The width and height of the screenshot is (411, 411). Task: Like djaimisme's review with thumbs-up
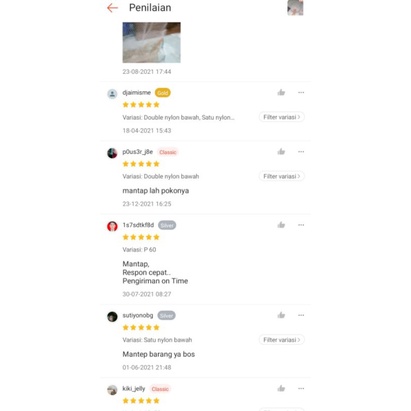281,92
